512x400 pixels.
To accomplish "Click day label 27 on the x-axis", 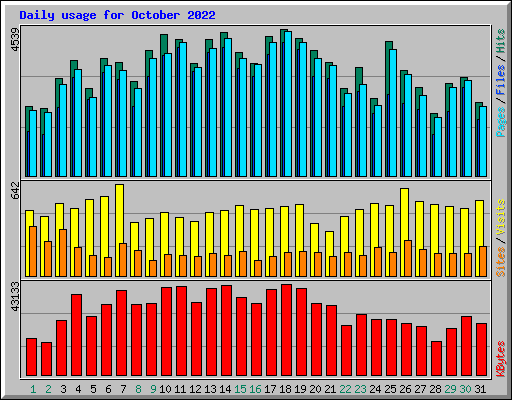I will [420, 389].
